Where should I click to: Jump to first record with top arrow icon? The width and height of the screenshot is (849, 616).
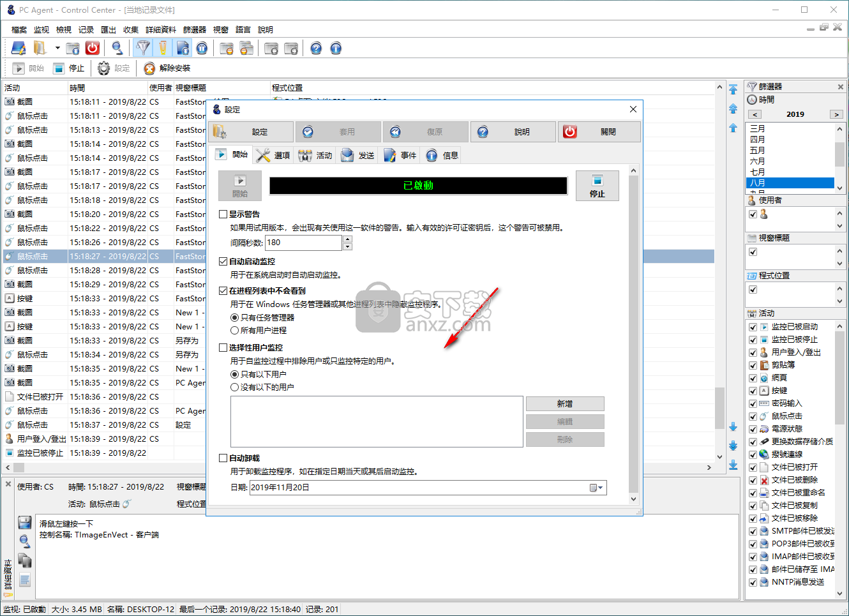[733, 89]
